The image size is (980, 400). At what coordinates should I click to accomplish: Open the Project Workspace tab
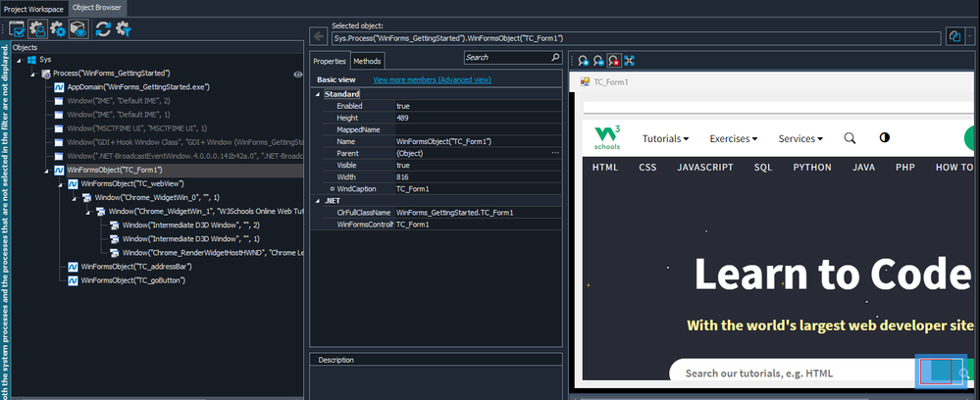[33, 8]
